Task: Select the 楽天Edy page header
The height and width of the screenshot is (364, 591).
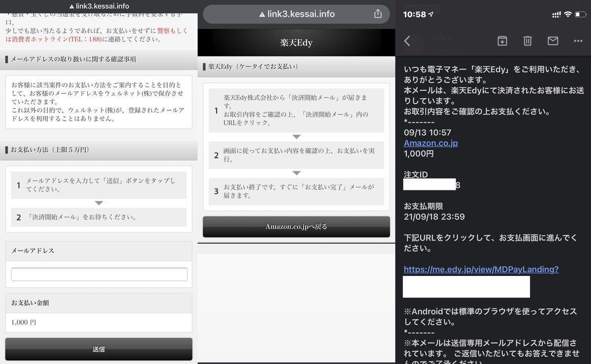Action: click(296, 42)
